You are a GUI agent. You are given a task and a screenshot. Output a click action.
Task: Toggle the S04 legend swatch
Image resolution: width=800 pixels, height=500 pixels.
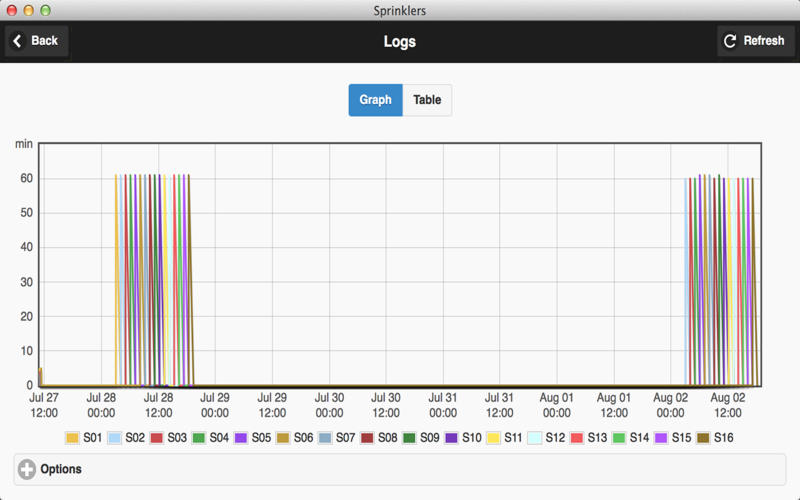tap(198, 438)
